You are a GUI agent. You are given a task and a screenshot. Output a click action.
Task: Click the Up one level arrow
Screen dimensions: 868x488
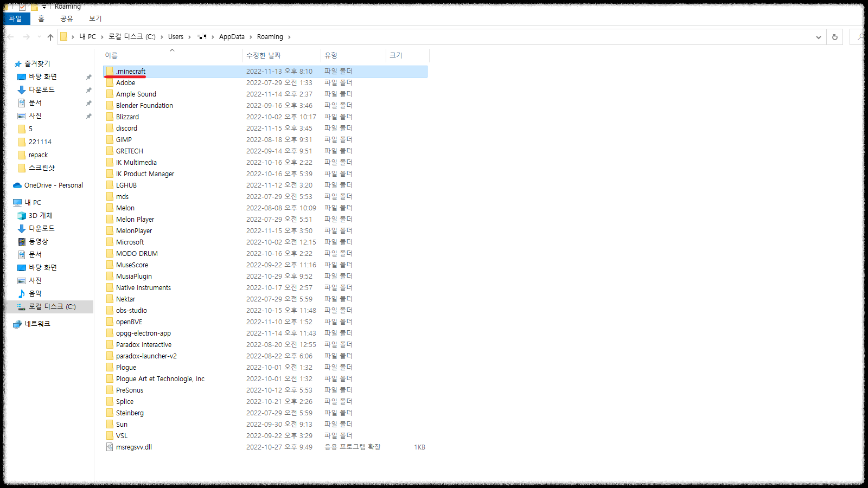(x=50, y=37)
